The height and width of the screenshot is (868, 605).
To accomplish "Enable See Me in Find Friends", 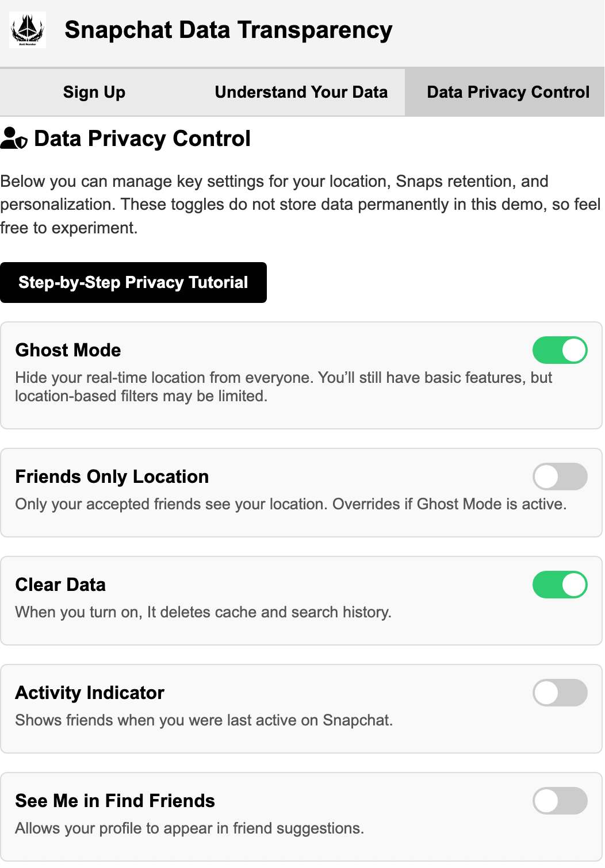I will [560, 801].
